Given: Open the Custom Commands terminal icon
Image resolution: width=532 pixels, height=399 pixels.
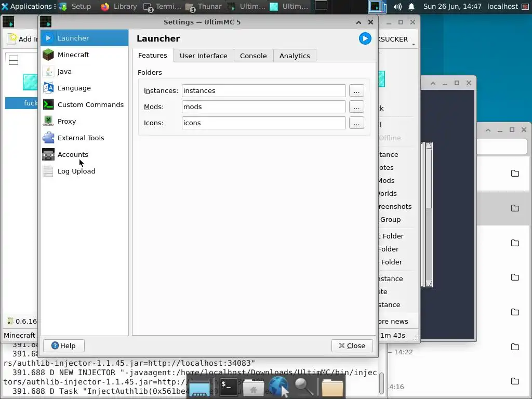Looking at the screenshot, I should point(48,104).
